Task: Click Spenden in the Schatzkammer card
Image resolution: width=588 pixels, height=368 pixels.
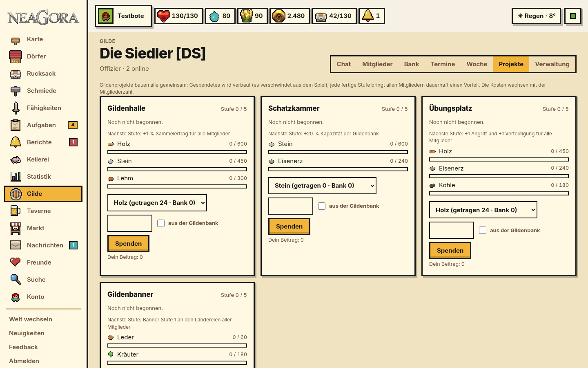Action: (x=289, y=227)
